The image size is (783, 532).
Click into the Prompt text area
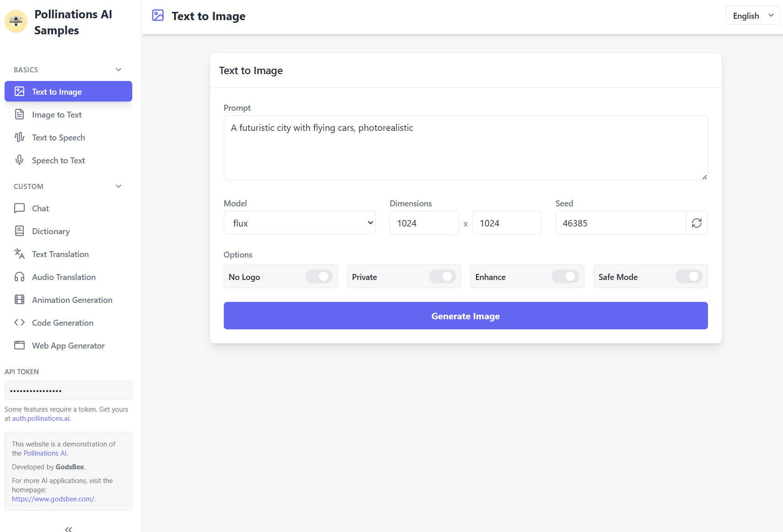465,148
